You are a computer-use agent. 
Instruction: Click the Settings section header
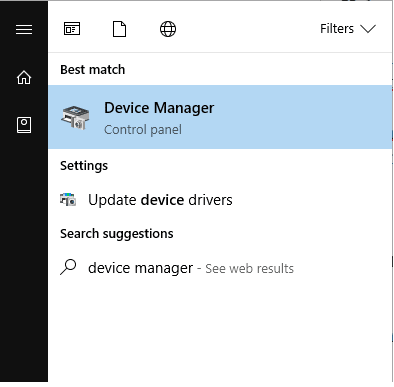pyautogui.click(x=84, y=166)
